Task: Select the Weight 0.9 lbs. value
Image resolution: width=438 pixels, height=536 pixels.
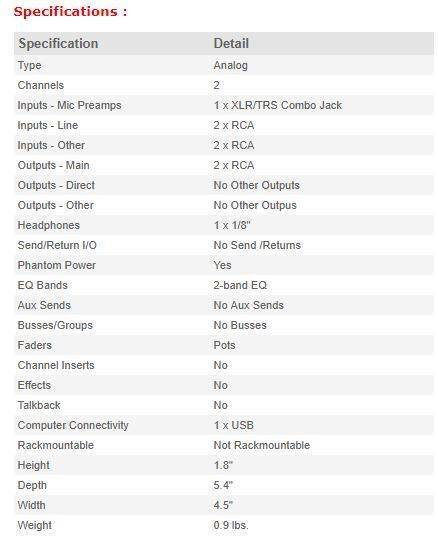Action: pos(231,525)
